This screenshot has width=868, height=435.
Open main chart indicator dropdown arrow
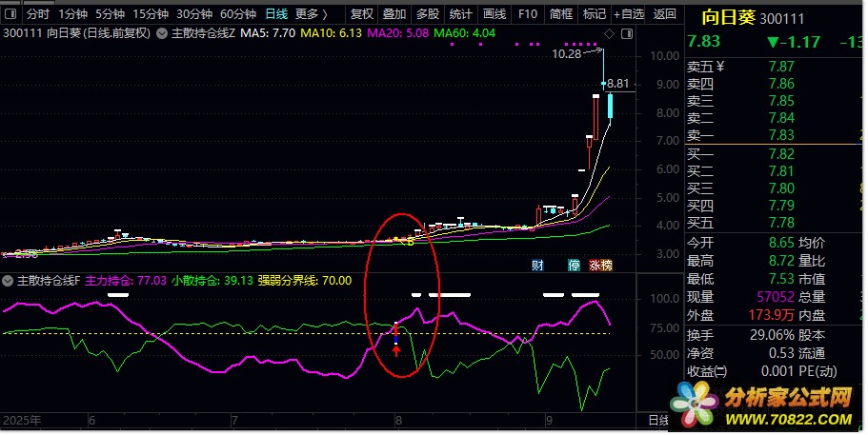(162, 33)
